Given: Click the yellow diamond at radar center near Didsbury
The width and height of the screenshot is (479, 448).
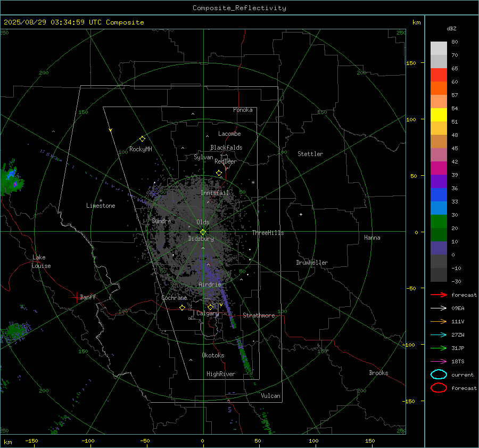Looking at the screenshot, I should [203, 232].
